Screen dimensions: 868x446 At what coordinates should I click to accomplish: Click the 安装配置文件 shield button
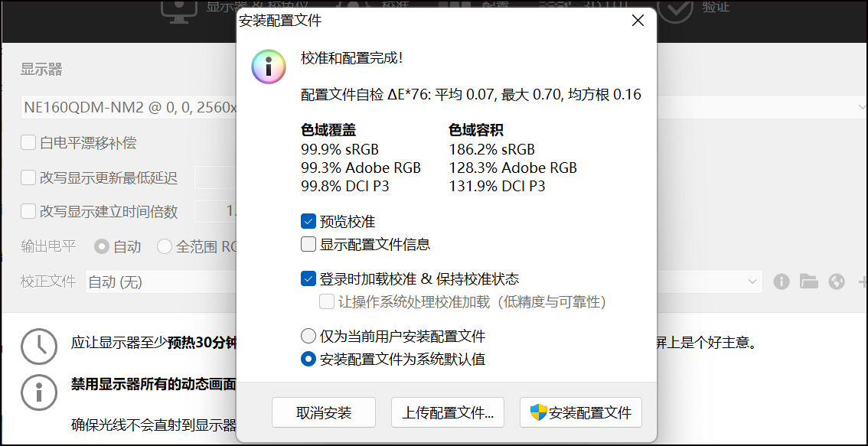[x=580, y=413]
